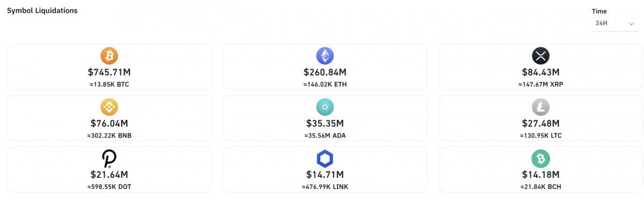644x202 pixels.
Task: Click the $260.84M Ethereum liquidation value
Action: 325,72
